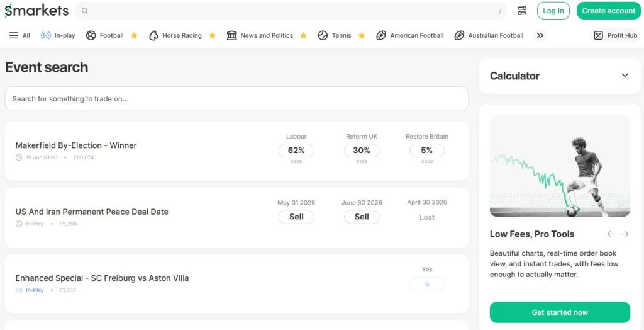Screen dimensions: 644x330
Task: Open the All hamburger menu icon
Action: [x=14, y=35]
